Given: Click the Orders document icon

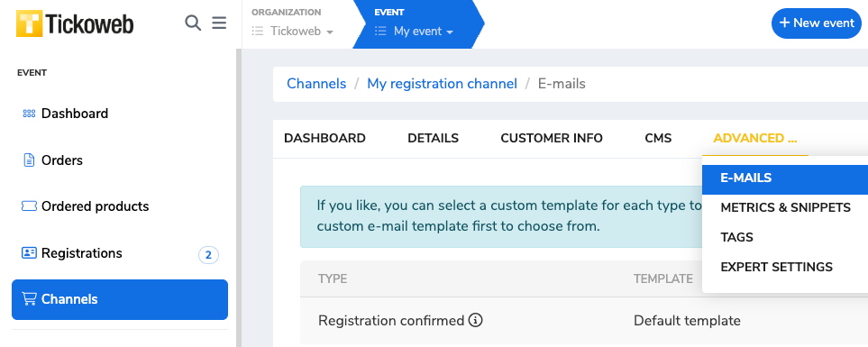Looking at the screenshot, I should (29, 160).
